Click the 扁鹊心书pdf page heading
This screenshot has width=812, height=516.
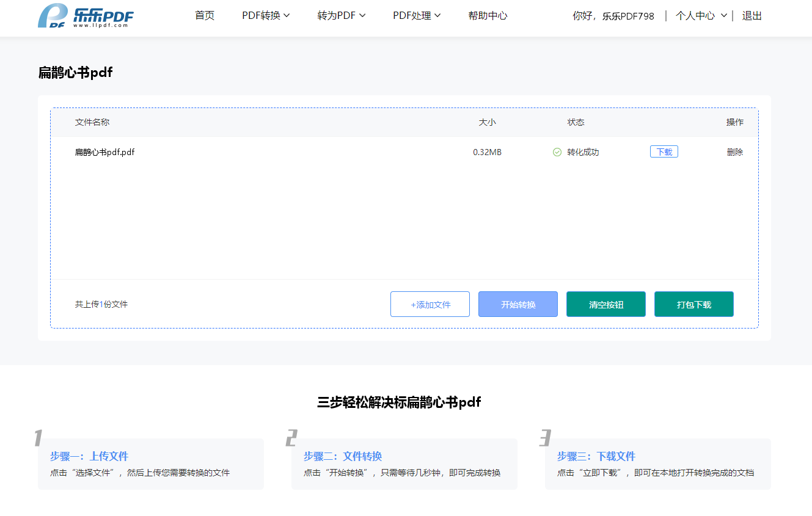click(75, 73)
